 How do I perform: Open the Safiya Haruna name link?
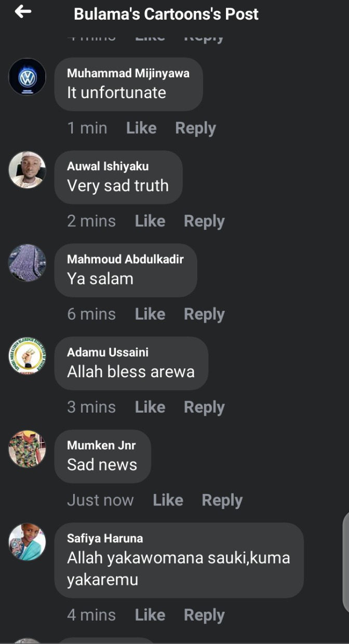pyautogui.click(x=105, y=538)
